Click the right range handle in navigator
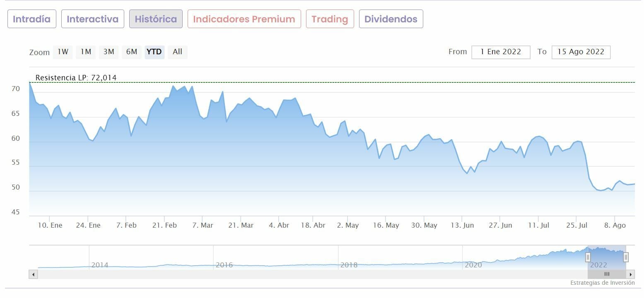The height and width of the screenshot is (298, 644). pos(626,257)
